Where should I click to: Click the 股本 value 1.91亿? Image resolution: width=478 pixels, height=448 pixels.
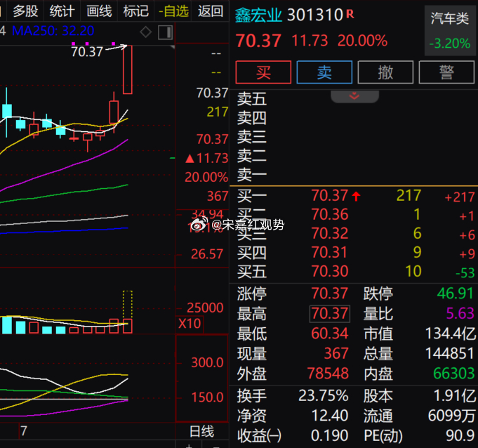coord(455,396)
